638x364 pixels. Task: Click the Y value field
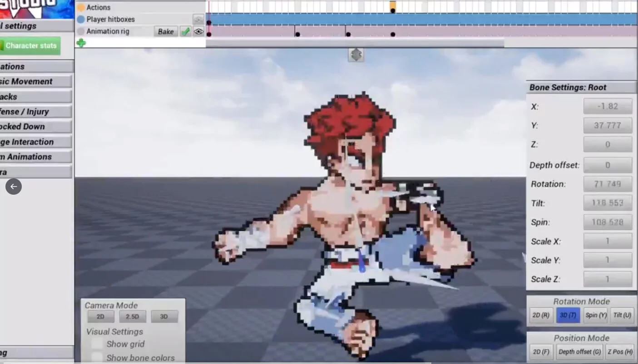pyautogui.click(x=608, y=125)
